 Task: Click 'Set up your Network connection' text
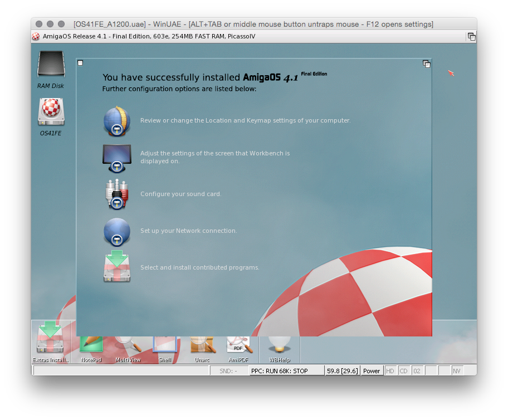click(189, 231)
